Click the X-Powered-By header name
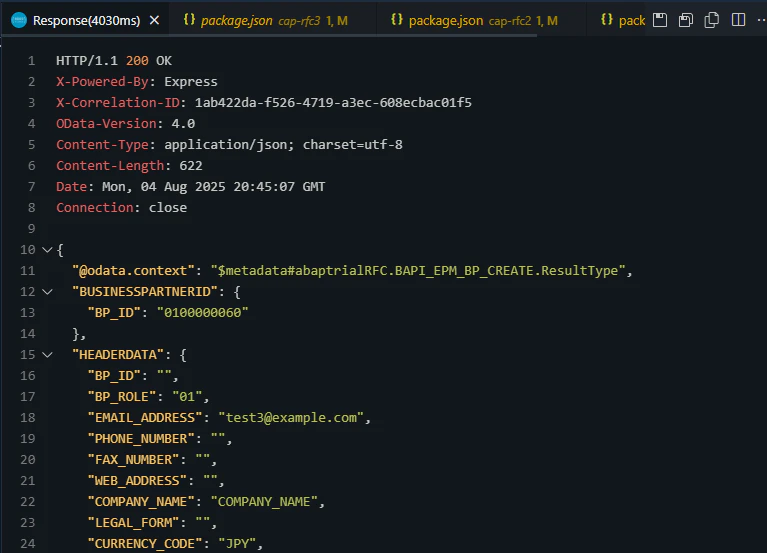 pyautogui.click(x=102, y=82)
